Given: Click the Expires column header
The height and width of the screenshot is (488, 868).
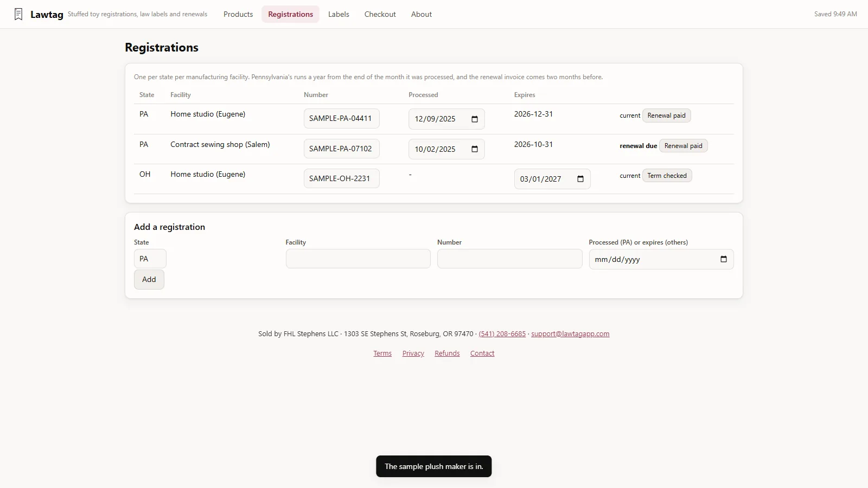Looking at the screenshot, I should point(525,95).
